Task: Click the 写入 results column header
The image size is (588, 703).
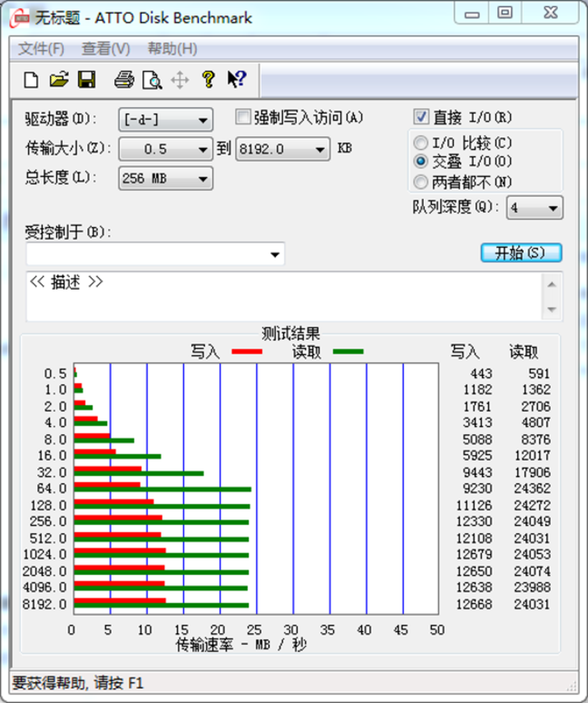Action: pos(465,352)
